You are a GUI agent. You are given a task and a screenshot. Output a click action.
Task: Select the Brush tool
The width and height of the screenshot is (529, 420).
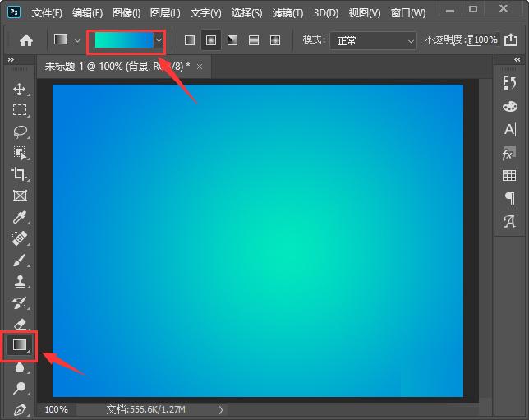pos(19,261)
